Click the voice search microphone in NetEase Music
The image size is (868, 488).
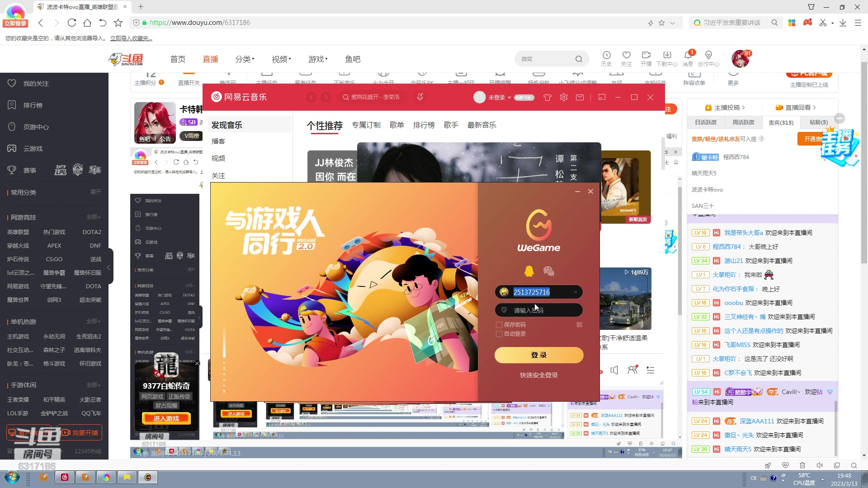[x=420, y=97]
